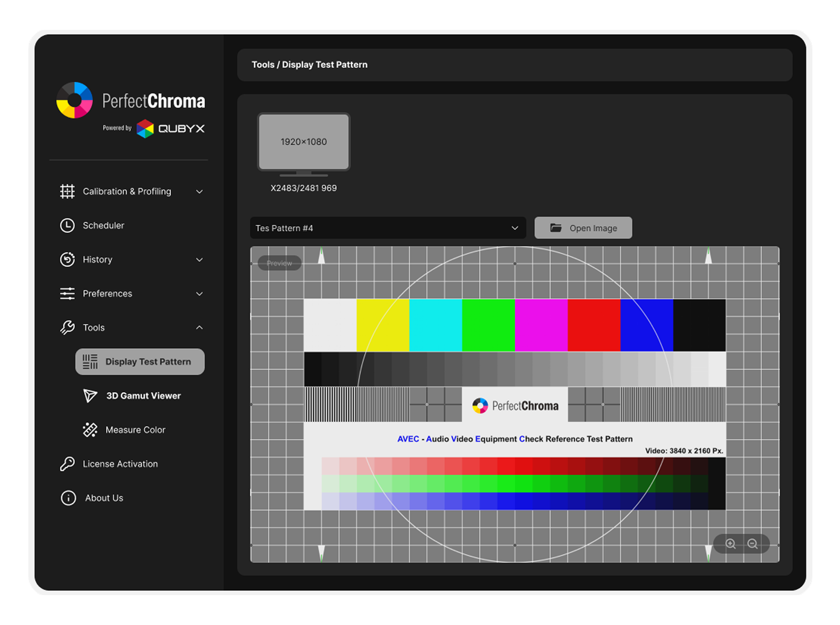The width and height of the screenshot is (840, 625).
Task: Select the X2483/2481 969 display thumbnail
Action: click(303, 142)
